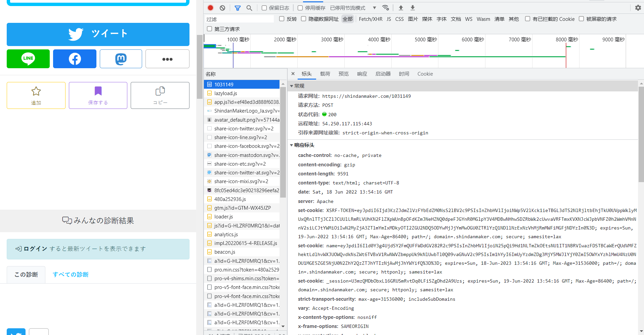Search within network requests

click(x=249, y=7)
